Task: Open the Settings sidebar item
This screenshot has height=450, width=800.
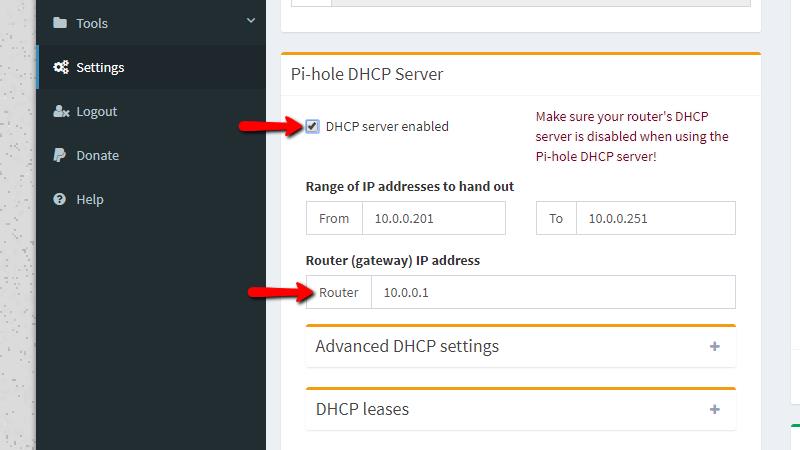Action: pyautogui.click(x=151, y=67)
